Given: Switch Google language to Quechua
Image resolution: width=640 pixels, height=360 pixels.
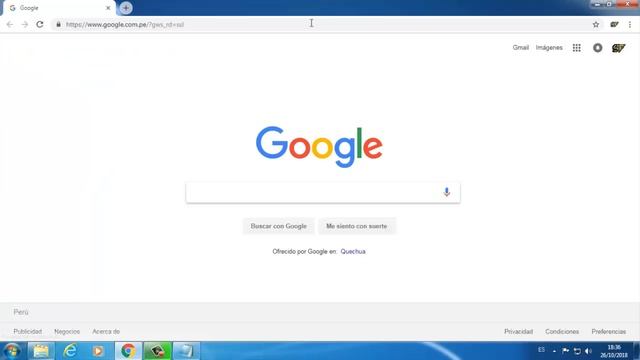Looking at the screenshot, I should (353, 251).
